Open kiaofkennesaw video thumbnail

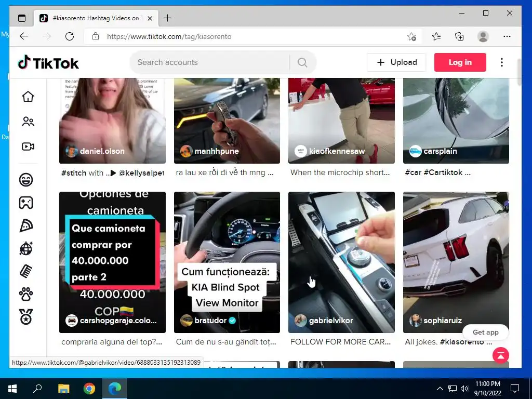click(x=341, y=121)
